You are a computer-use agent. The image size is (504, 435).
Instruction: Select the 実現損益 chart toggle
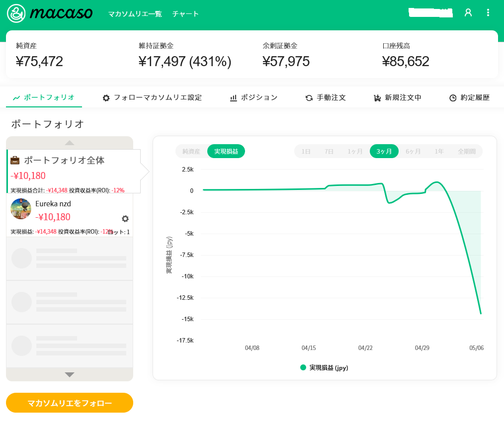[226, 151]
